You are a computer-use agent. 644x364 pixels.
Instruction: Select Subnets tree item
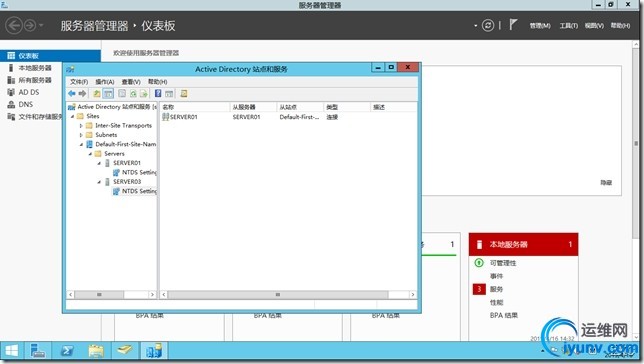click(106, 135)
